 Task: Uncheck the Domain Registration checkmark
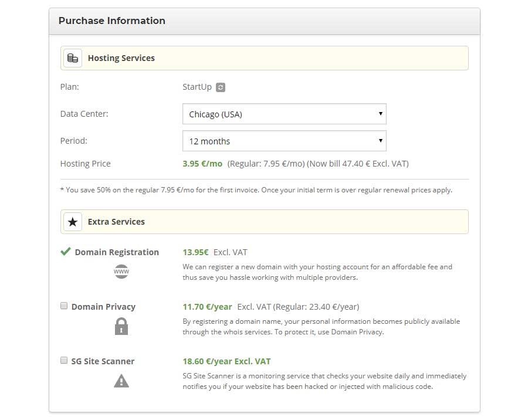[64, 251]
